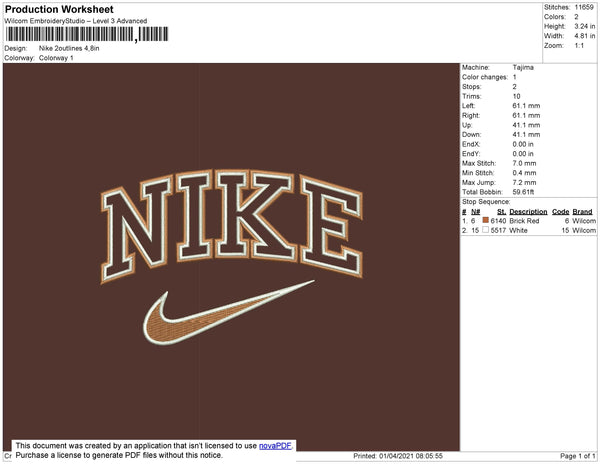
Task: Click the Brick Red color swatch
Action: tap(486, 220)
